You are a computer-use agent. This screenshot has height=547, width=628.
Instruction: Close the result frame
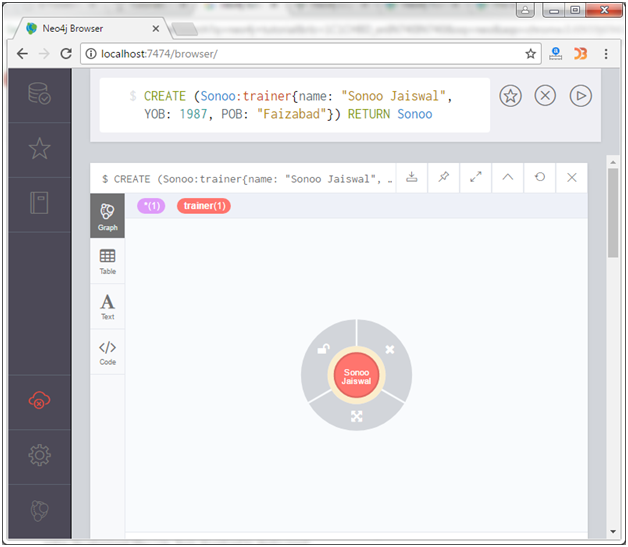572,177
